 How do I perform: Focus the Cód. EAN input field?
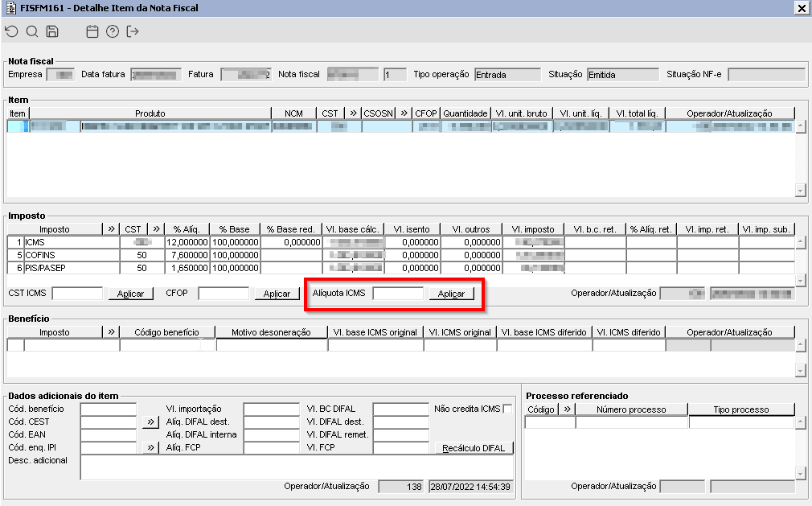[109, 434]
